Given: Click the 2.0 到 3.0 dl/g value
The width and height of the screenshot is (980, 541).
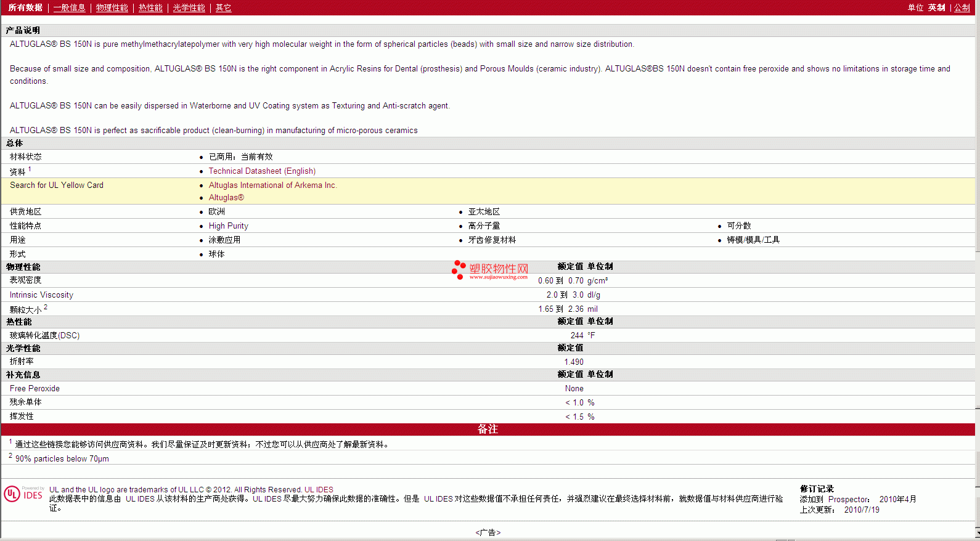Looking at the screenshot, I should (573, 295).
